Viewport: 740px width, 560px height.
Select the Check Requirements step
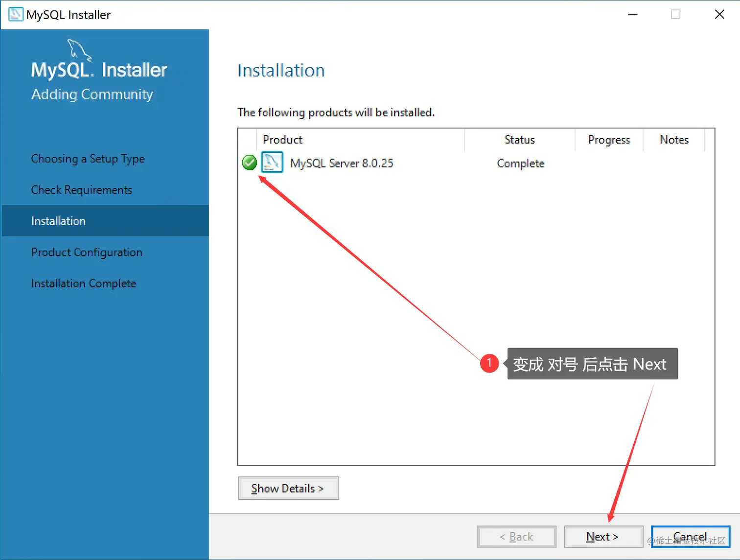click(82, 190)
